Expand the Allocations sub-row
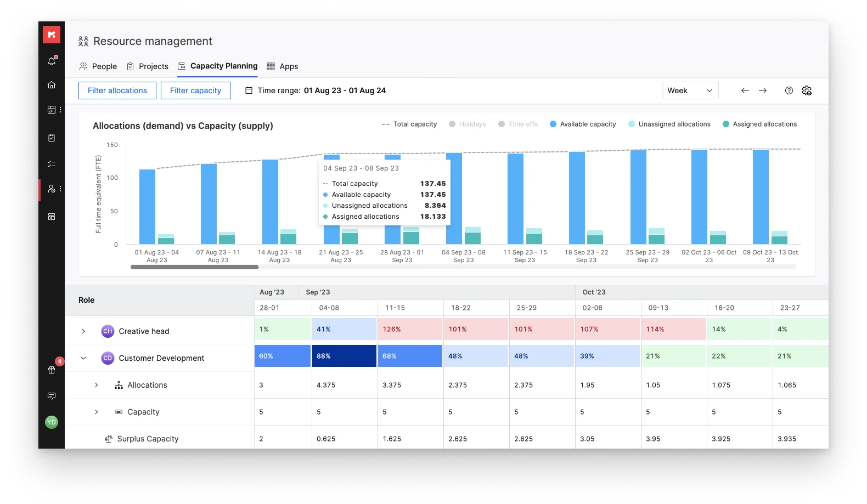 pos(97,385)
